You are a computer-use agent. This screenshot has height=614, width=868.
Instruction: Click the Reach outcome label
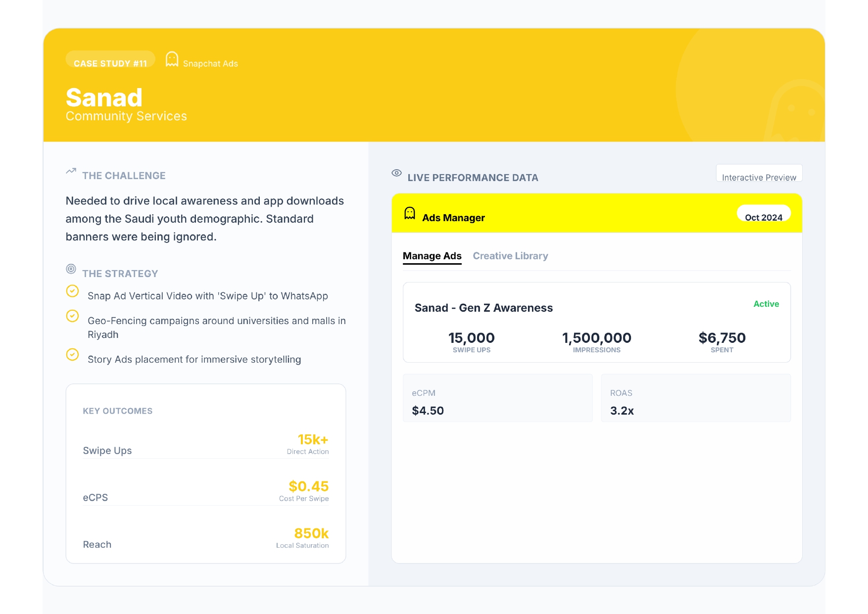[97, 545]
